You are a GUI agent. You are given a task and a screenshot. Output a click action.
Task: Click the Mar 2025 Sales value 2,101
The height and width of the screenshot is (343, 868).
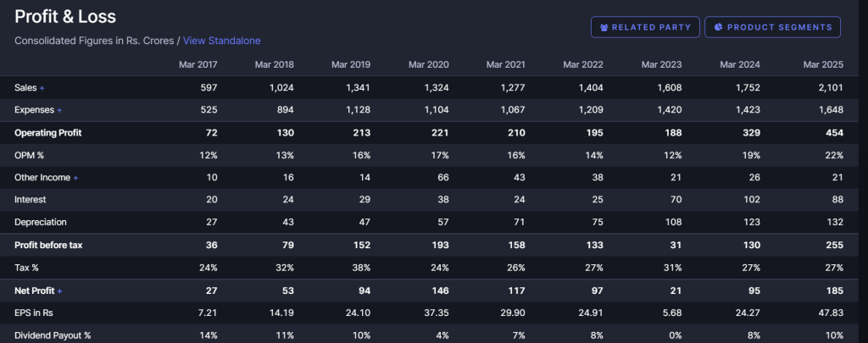pos(827,88)
